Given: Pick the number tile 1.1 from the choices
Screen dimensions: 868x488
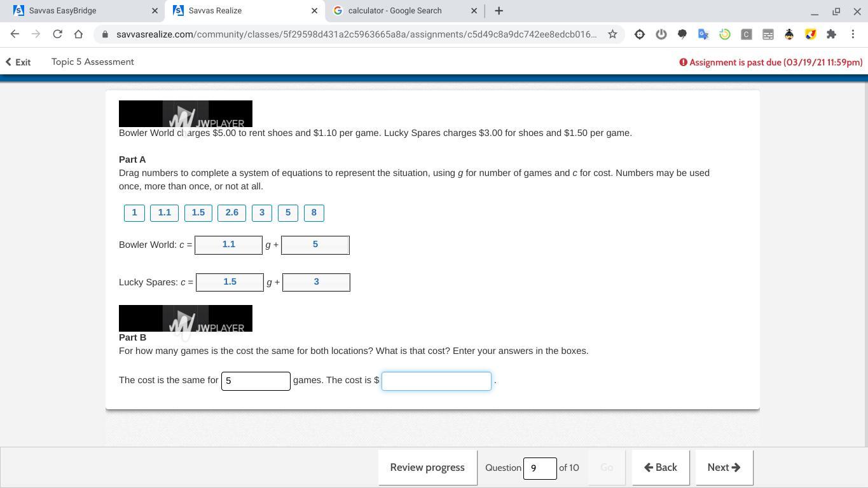Looking at the screenshot, I should tap(165, 213).
